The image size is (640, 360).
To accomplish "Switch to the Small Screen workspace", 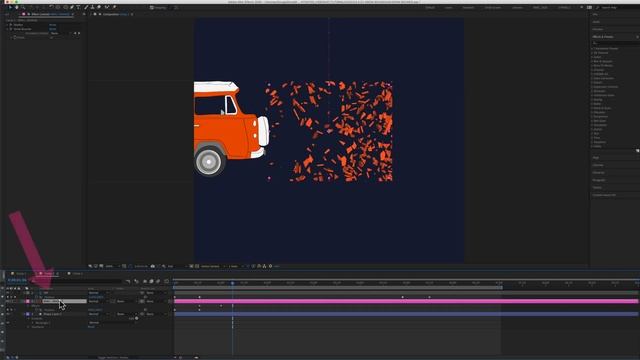I will pos(493,7).
